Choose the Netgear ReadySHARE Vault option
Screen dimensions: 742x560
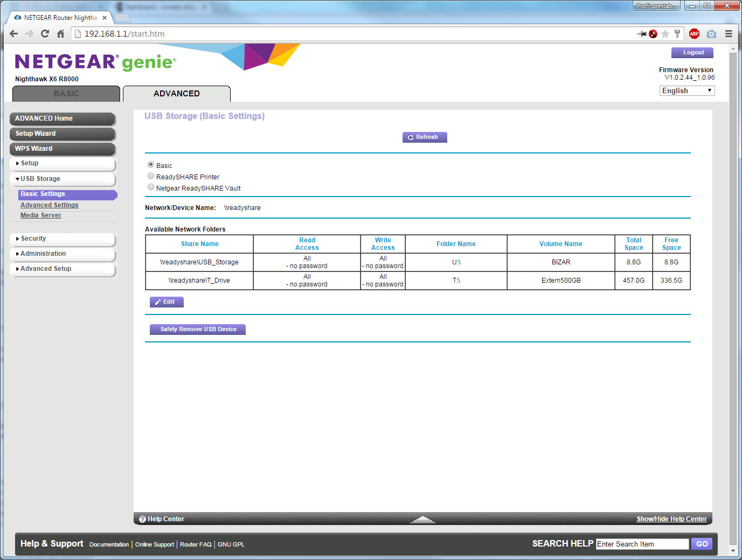151,187
